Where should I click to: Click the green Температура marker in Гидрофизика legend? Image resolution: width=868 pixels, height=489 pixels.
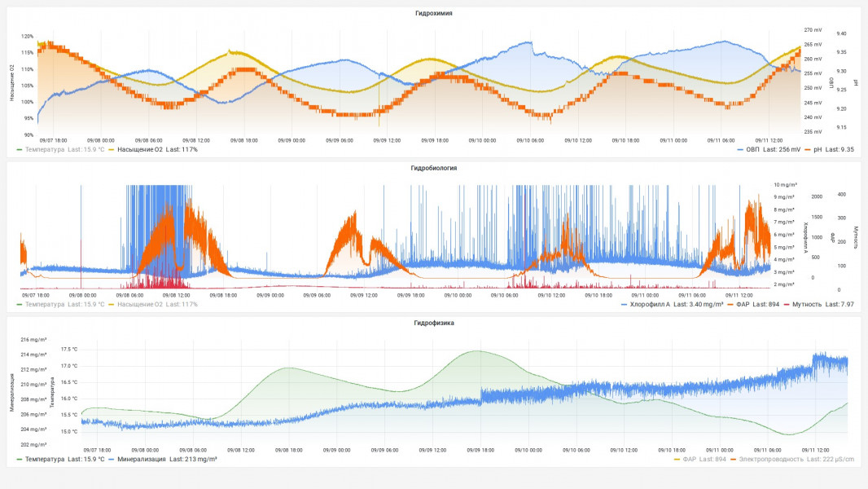click(20, 460)
